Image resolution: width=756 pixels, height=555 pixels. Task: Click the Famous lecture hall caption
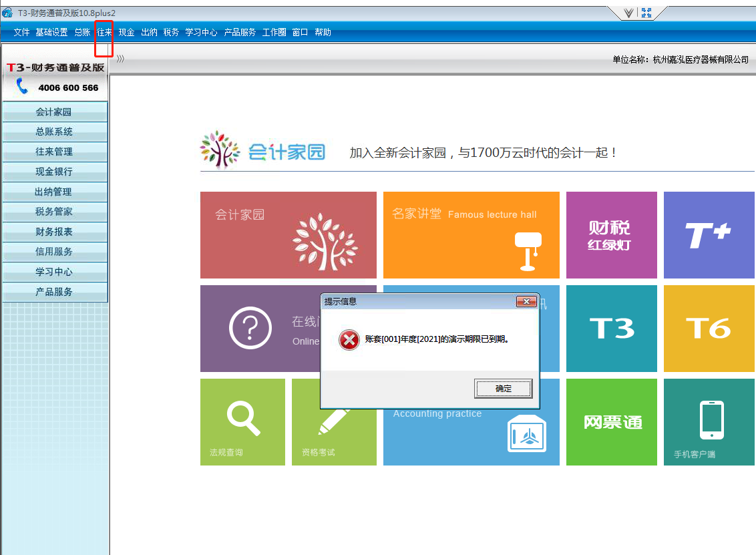coord(492,214)
